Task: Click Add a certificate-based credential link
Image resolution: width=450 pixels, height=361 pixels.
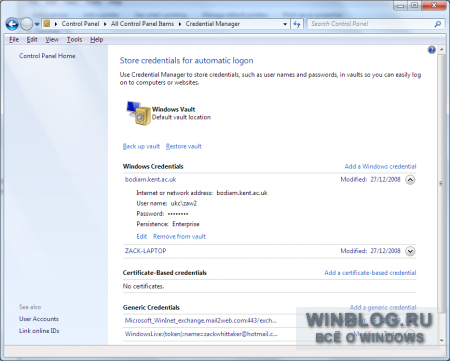Action: coord(370,273)
